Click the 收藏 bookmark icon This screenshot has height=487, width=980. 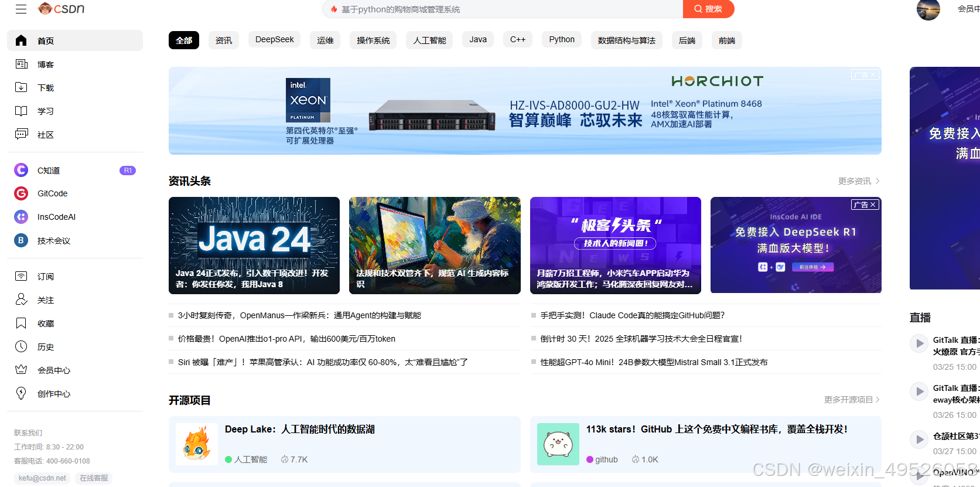point(21,323)
